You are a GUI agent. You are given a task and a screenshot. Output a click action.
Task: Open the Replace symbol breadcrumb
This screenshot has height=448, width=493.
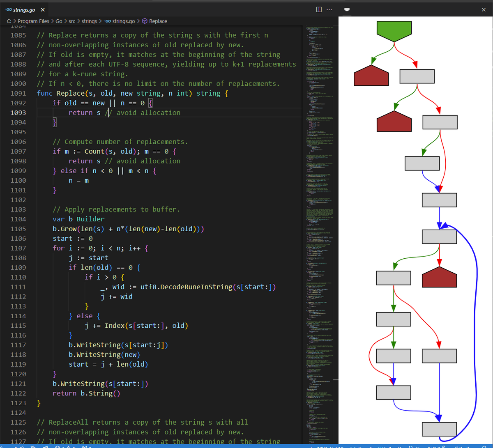tap(158, 21)
